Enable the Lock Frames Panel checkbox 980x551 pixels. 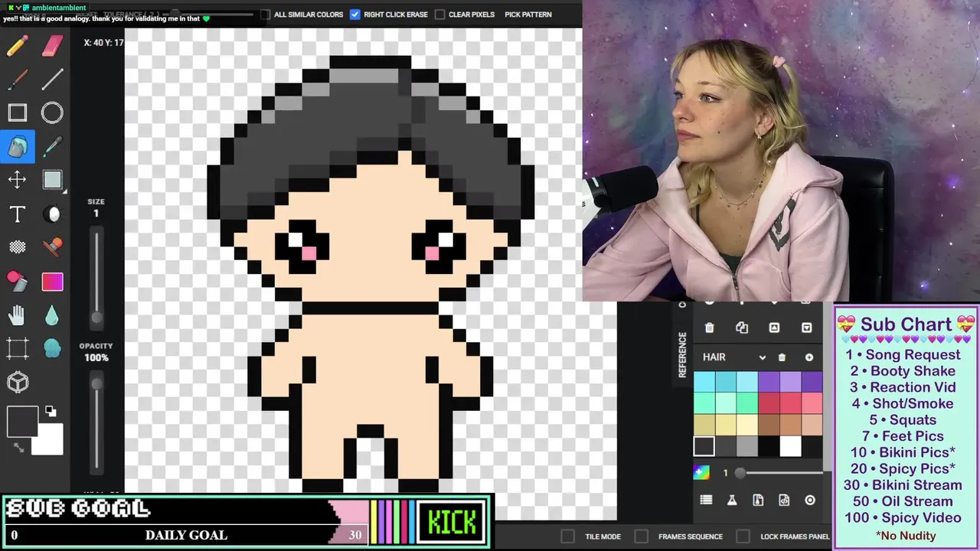tap(743, 536)
